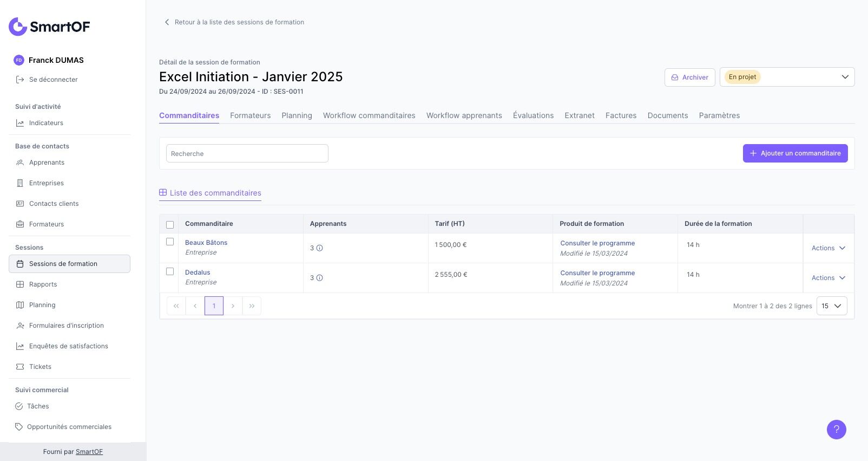Viewport: 868px width, 461px height.
Task: Click the logout icon beside Se déconnecter
Action: coord(20,80)
